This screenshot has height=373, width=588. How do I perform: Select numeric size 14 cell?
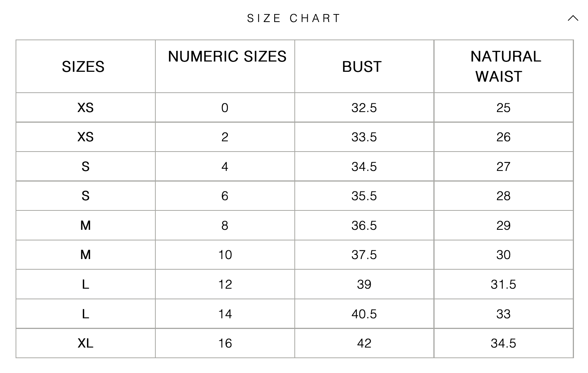pos(225,314)
